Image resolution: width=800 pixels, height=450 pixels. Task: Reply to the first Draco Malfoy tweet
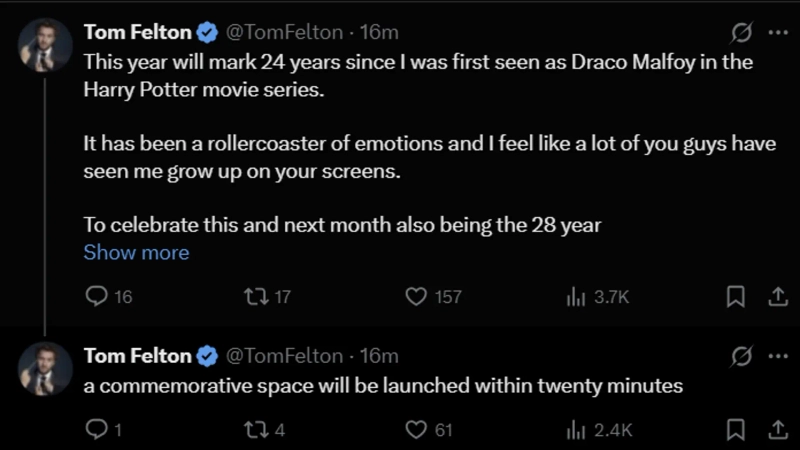click(97, 297)
